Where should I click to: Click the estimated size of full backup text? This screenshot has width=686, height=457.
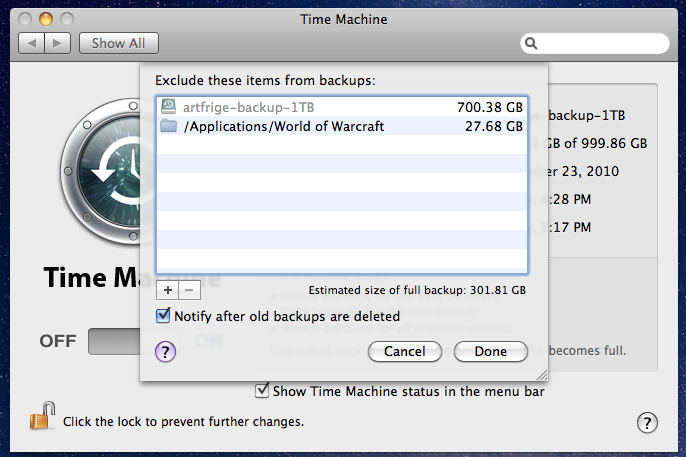click(417, 290)
